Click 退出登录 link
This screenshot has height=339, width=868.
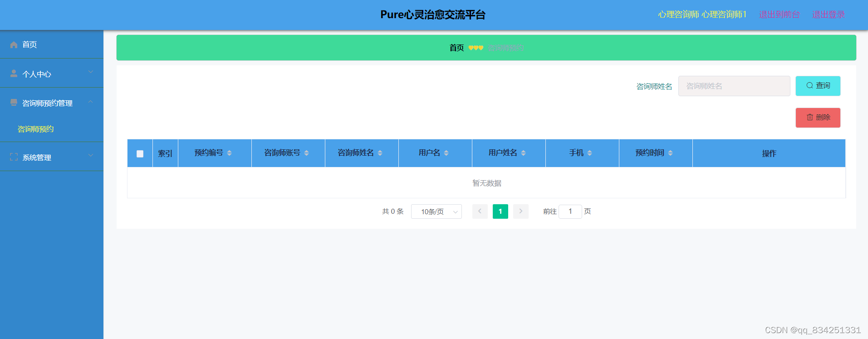(829, 15)
